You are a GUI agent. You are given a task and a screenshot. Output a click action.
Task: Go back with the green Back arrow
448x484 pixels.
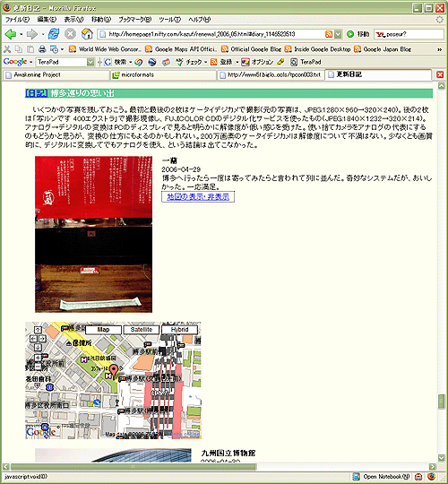coord(11,34)
